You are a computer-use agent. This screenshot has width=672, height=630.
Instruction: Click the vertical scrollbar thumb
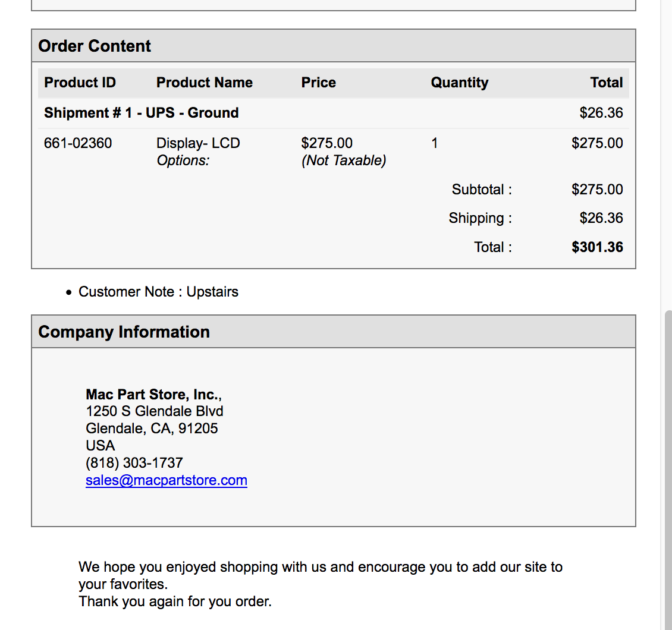pyautogui.click(x=668, y=470)
